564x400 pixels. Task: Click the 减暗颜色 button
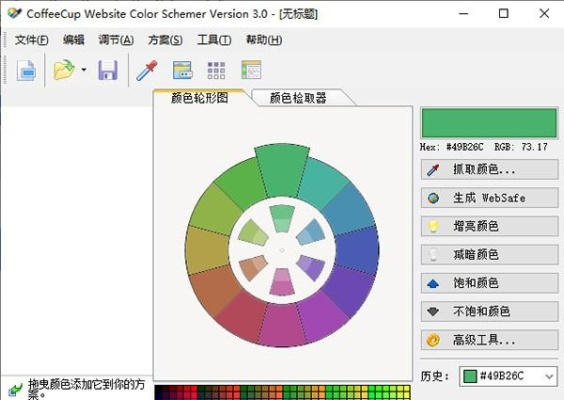[x=490, y=254]
